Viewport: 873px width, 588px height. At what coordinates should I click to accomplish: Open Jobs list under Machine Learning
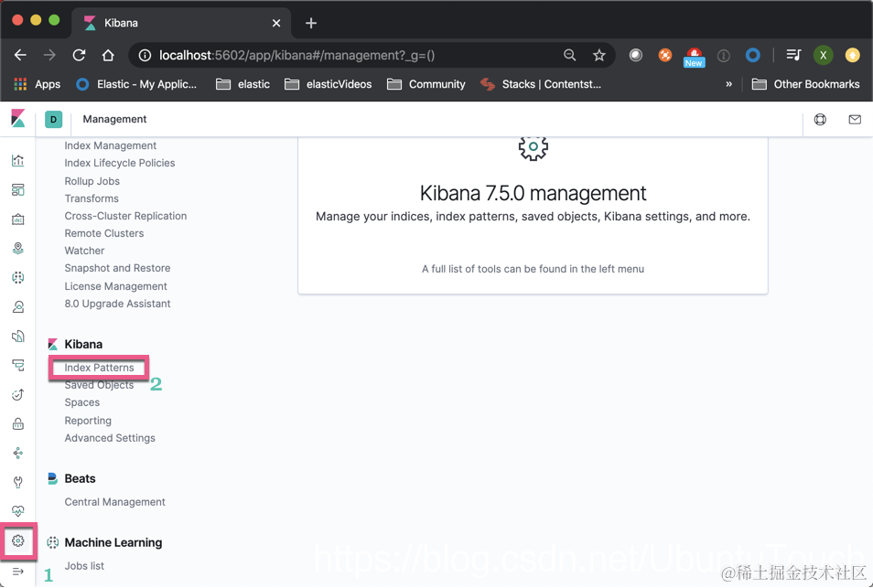84,566
